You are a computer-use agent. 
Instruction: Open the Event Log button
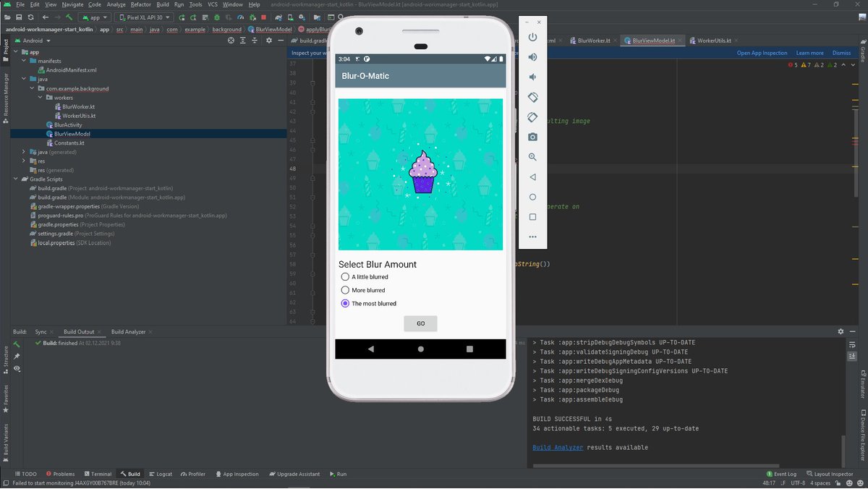coord(780,474)
